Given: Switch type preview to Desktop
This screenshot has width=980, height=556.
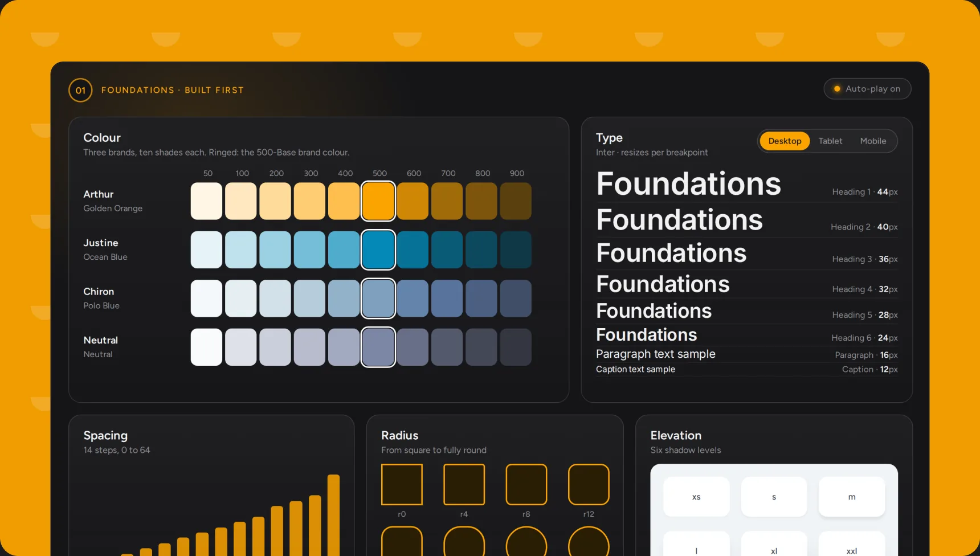Looking at the screenshot, I should [x=785, y=141].
